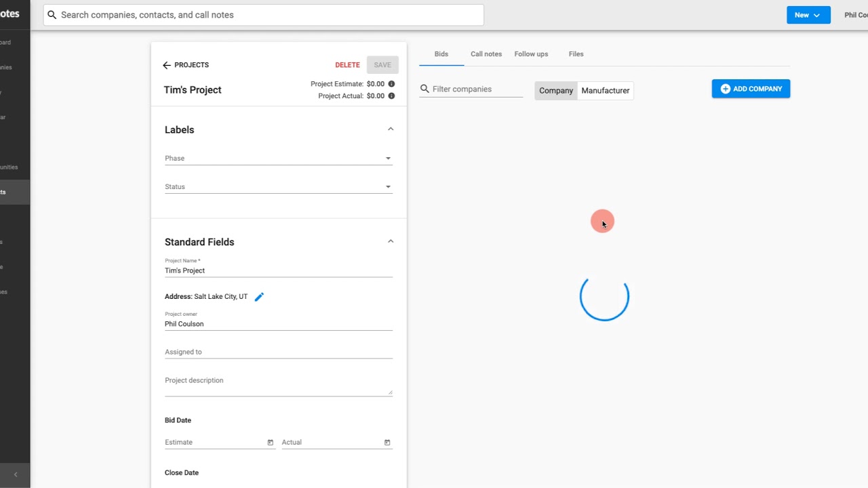Open the New dropdown button

808,15
